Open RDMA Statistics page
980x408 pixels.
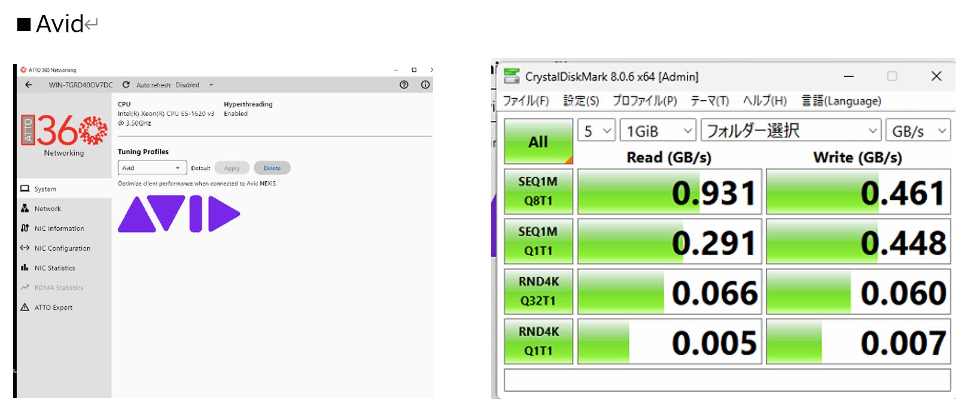pos(64,287)
